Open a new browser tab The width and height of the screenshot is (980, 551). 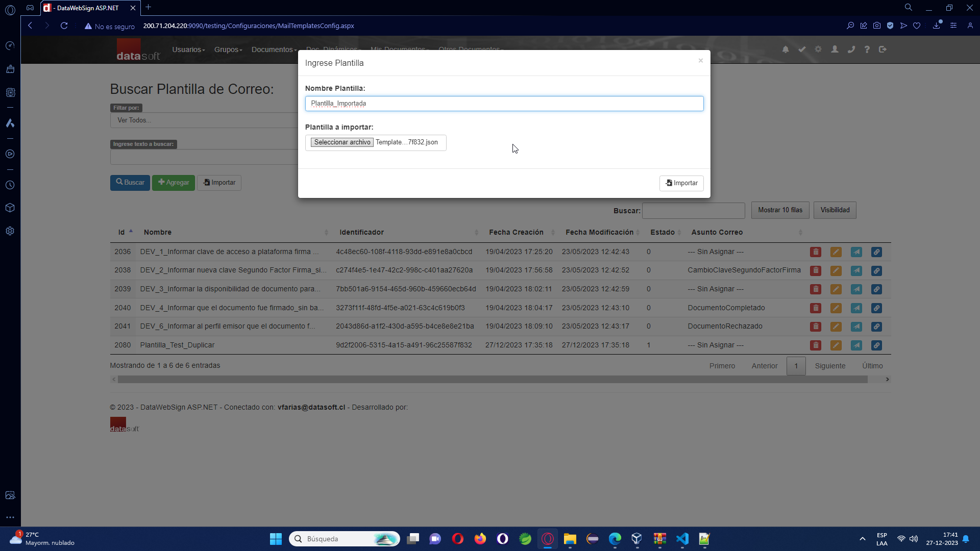[x=149, y=7]
